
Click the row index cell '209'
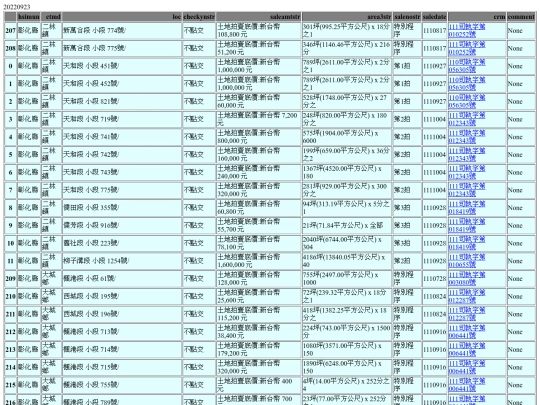pos(10,279)
